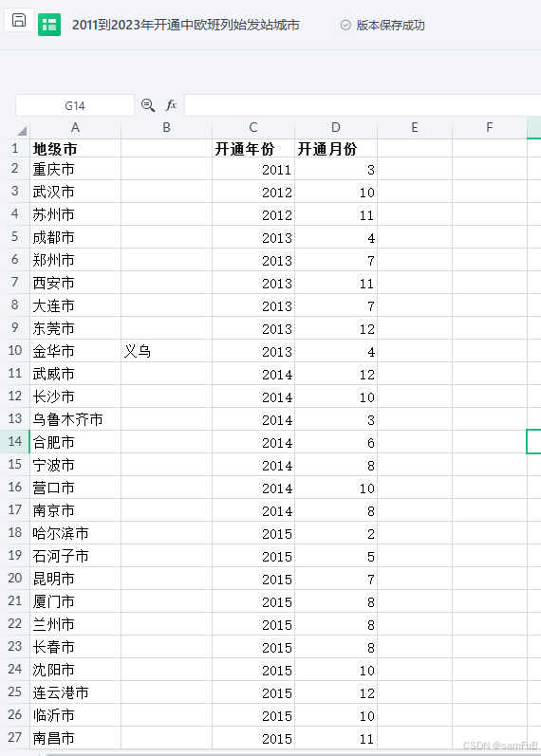Screen dimensions: 541x756
Task: Click the save document icon
Action: [x=19, y=20]
